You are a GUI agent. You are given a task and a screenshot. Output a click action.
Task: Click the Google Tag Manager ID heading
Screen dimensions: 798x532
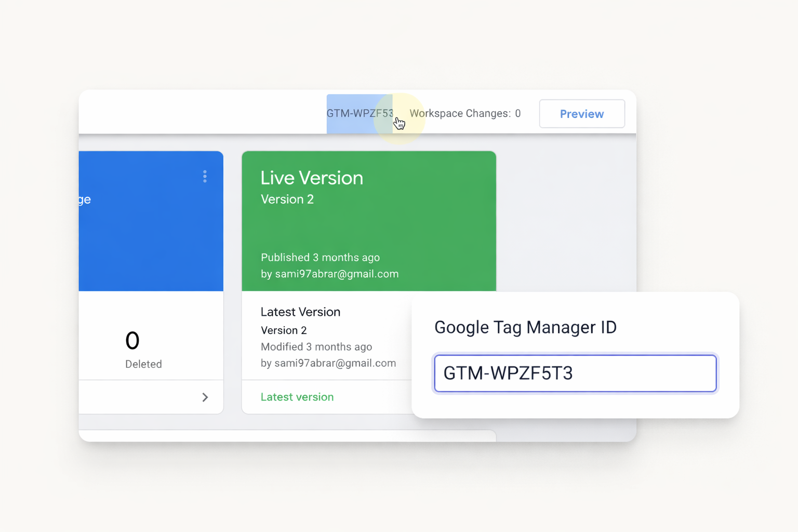[525, 327]
